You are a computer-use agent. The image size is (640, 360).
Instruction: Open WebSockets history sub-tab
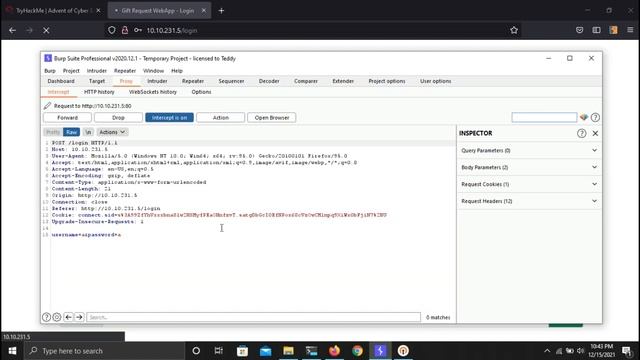[x=153, y=92]
